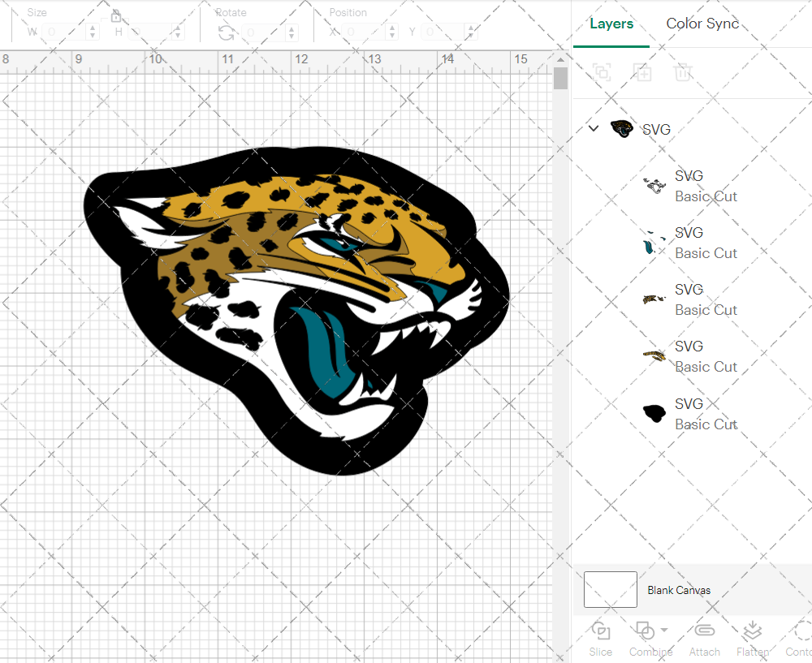
Task: Select the jaguar group thumbnail in Layers
Action: click(622, 128)
